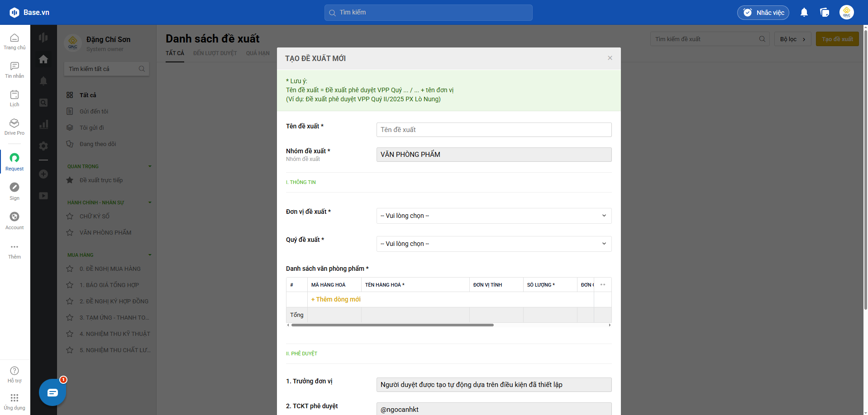868x415 pixels.
Task: Toggle star for 0. ĐỀ NGHỊ MUA HÀNG
Action: point(70,269)
